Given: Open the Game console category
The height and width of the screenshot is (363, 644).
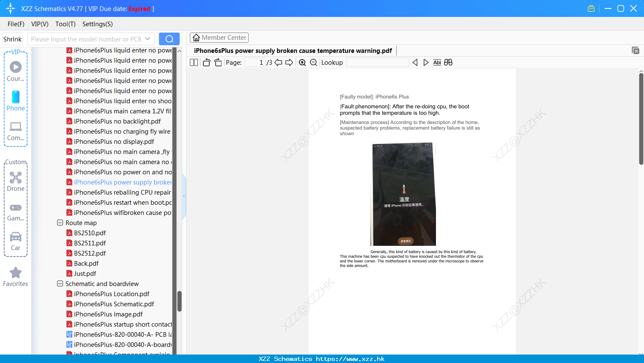Looking at the screenshot, I should (16, 212).
